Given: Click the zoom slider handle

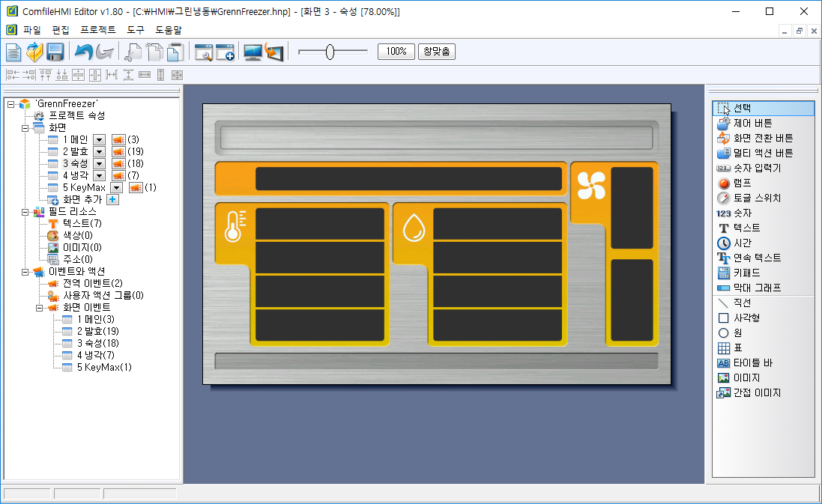Looking at the screenshot, I should pos(330,52).
